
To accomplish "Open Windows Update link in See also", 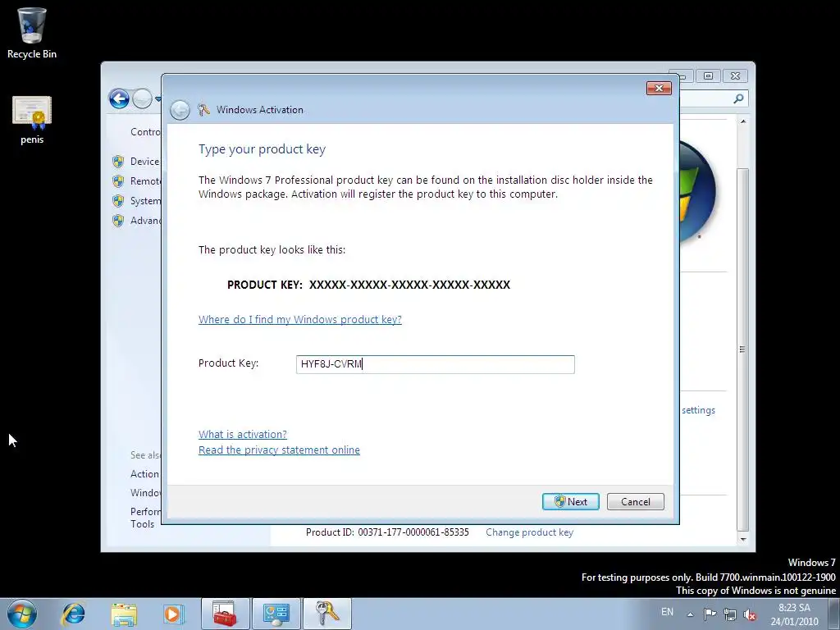I will click(x=145, y=493).
